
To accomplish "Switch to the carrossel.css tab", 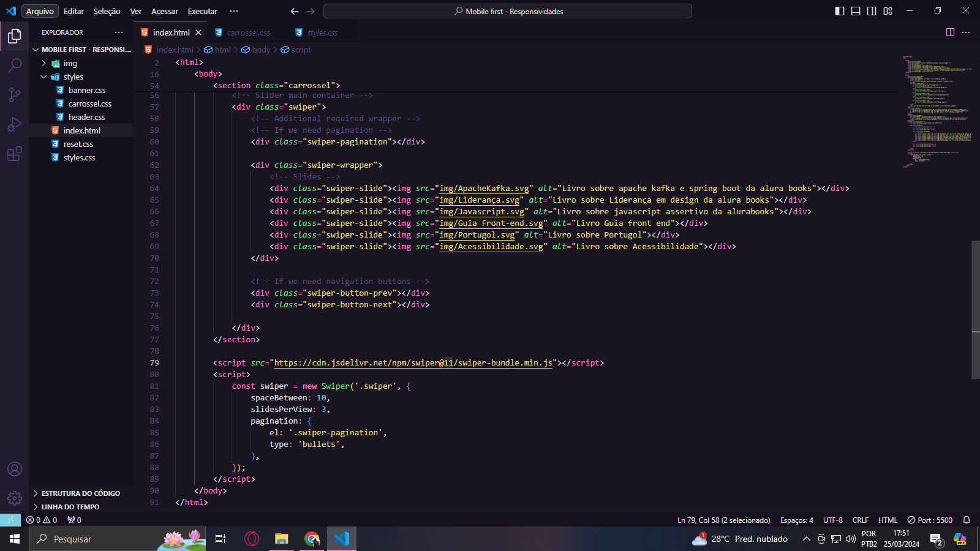I will [x=248, y=32].
